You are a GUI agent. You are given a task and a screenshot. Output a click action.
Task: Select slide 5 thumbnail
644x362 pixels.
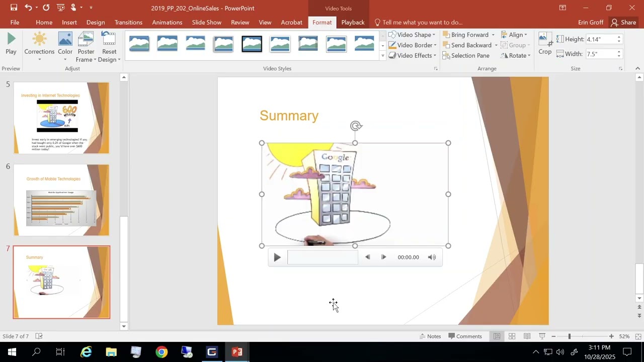point(61,118)
